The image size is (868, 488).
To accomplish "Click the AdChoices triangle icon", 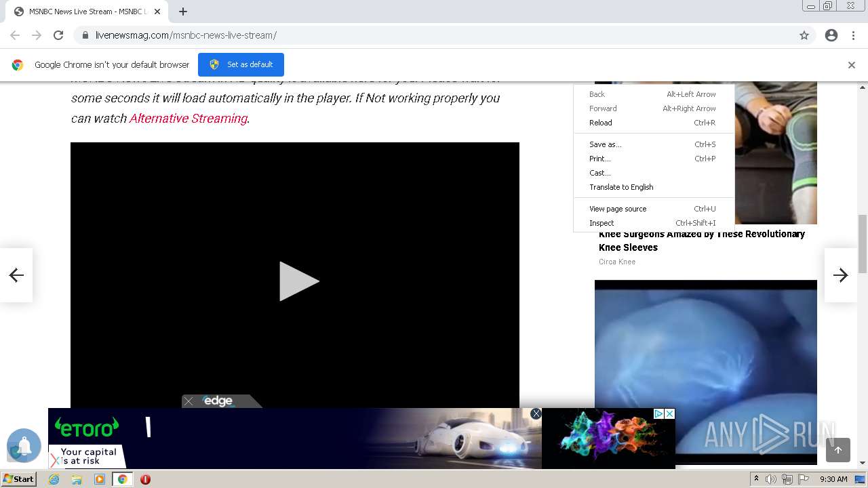I will [658, 413].
